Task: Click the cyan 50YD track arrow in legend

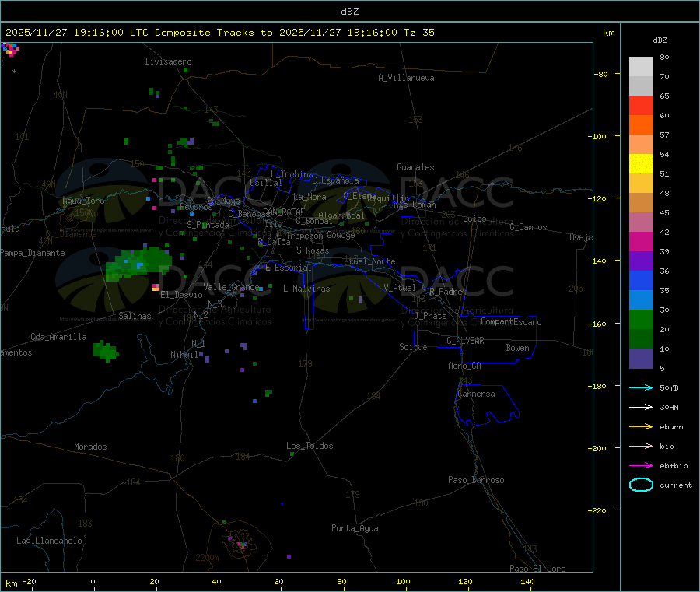Action: click(x=641, y=387)
